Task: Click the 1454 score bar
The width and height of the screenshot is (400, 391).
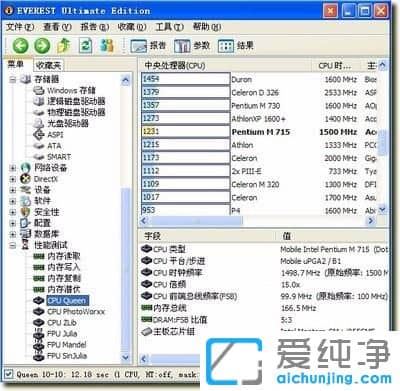Action: click(x=186, y=79)
